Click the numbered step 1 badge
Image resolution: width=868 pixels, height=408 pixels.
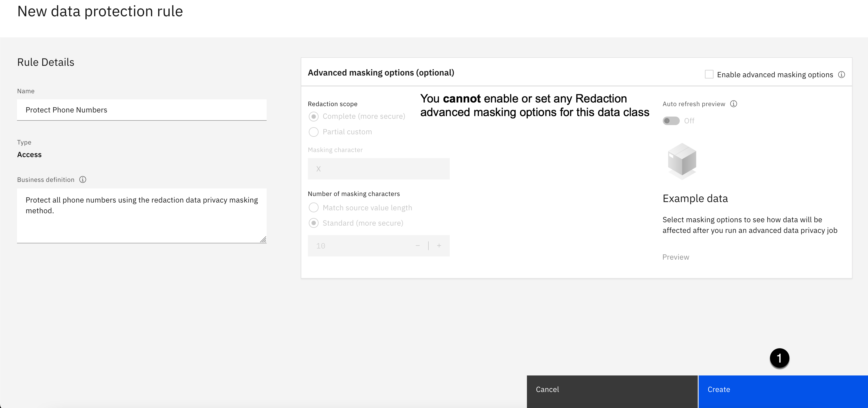point(779,358)
